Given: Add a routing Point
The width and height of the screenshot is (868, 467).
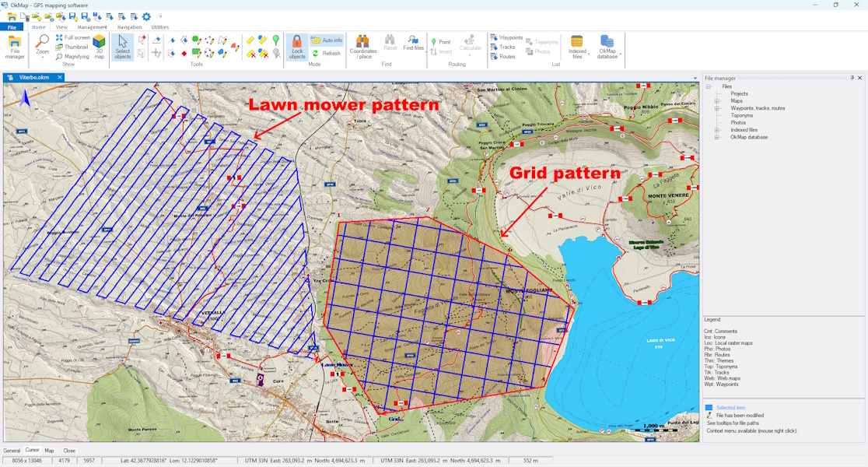Looking at the screenshot, I should (441, 42).
